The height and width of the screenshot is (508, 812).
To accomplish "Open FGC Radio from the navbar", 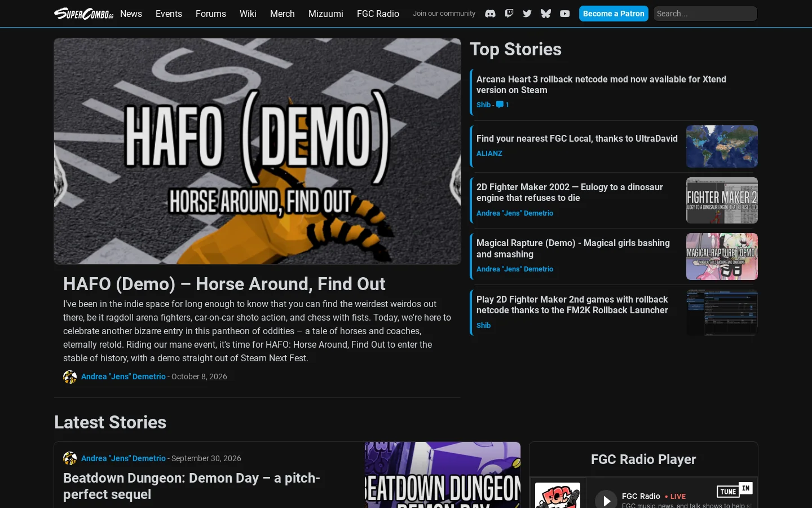I will click(378, 14).
